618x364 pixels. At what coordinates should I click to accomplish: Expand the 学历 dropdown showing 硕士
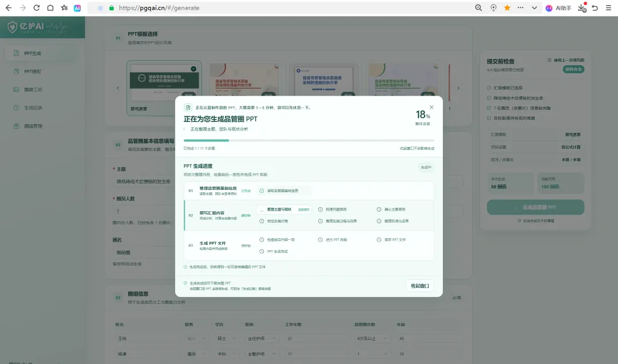tap(227, 338)
